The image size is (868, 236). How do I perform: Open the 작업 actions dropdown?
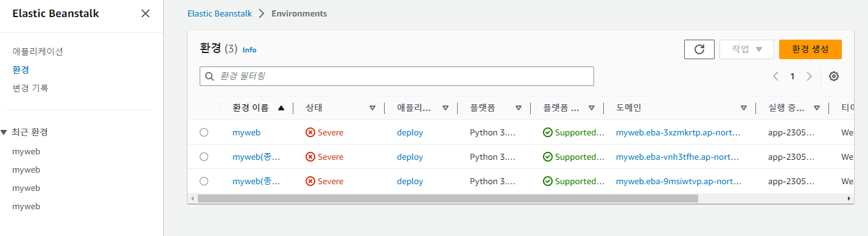coord(747,49)
